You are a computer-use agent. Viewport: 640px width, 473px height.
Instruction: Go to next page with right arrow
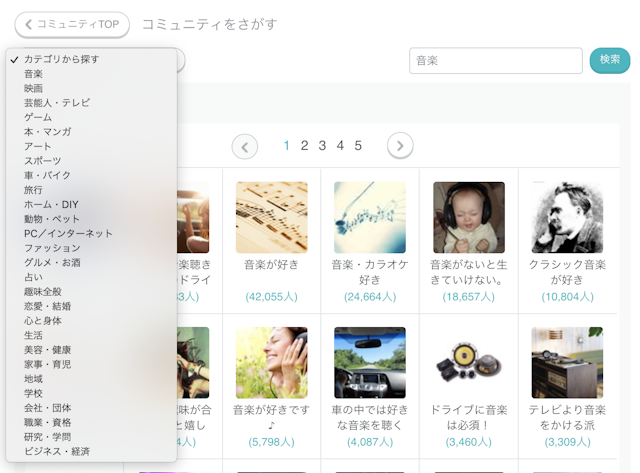tap(400, 146)
